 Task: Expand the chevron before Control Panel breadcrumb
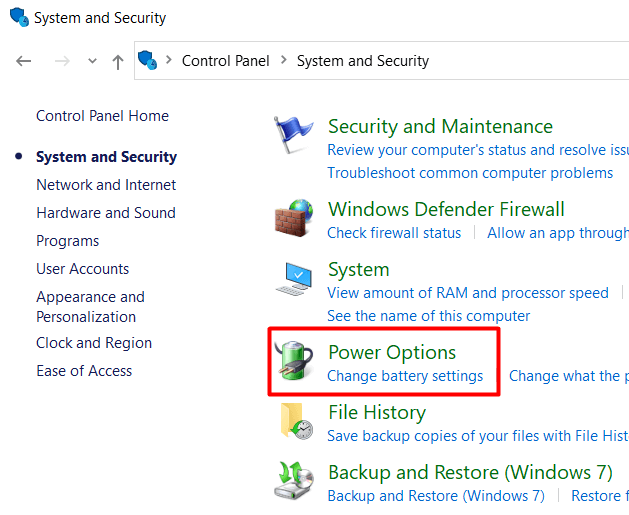click(169, 61)
